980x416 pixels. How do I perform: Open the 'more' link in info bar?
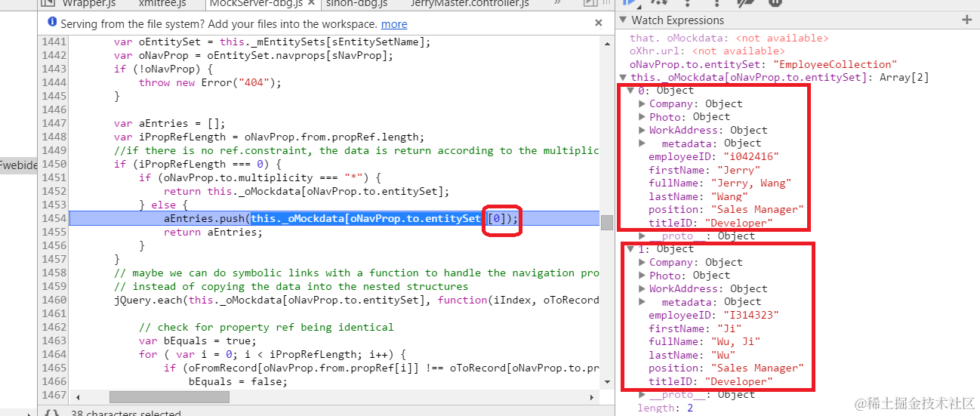pos(394,24)
